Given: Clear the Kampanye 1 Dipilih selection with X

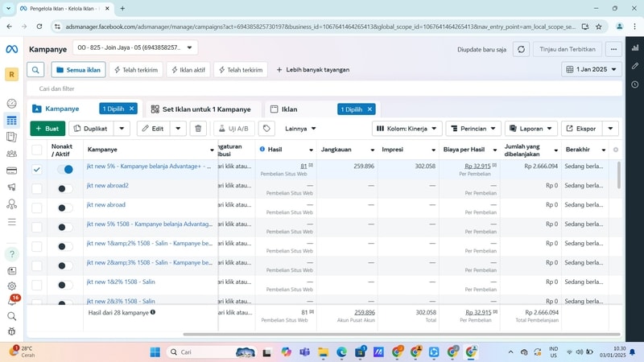Looking at the screenshot, I should 131,109.
